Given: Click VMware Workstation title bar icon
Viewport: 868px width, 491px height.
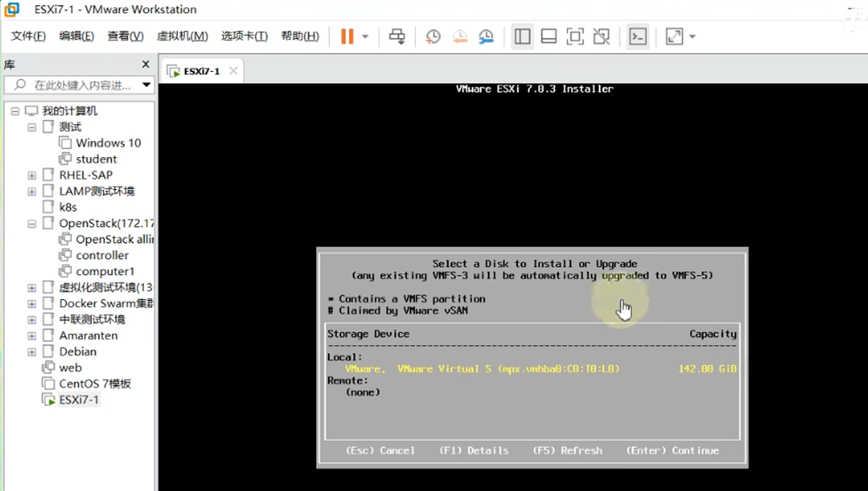Looking at the screenshot, I should pos(11,10).
